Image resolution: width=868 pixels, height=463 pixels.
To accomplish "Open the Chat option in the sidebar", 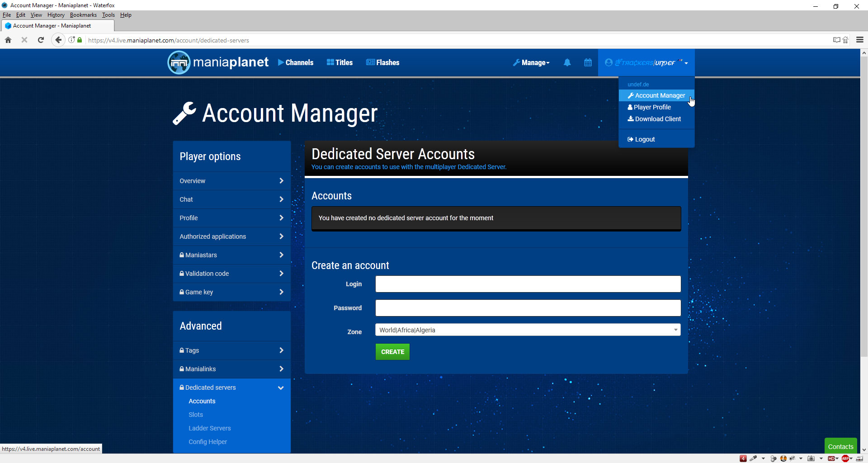I will (x=231, y=199).
